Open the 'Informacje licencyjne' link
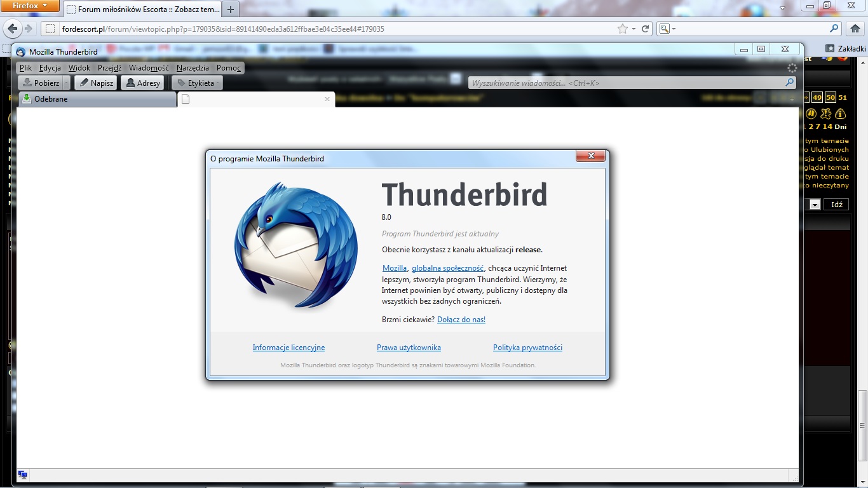 click(x=288, y=348)
